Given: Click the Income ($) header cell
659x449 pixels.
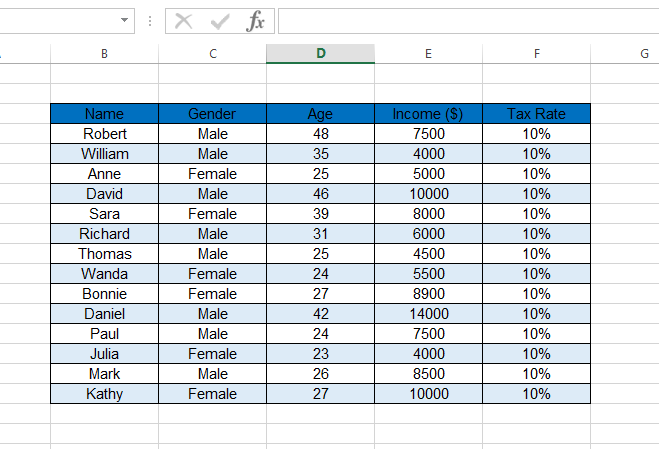Looking at the screenshot, I should [428, 114].
